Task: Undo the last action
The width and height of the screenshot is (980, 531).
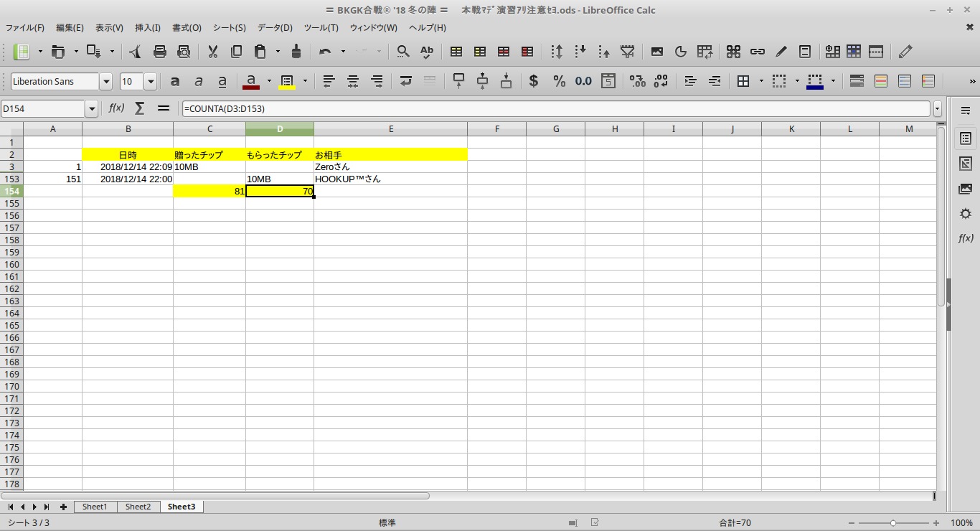Action: click(x=325, y=52)
